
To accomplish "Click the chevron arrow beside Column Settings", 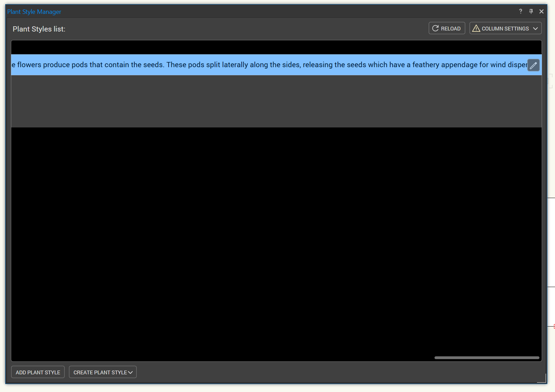I will 535,28.
